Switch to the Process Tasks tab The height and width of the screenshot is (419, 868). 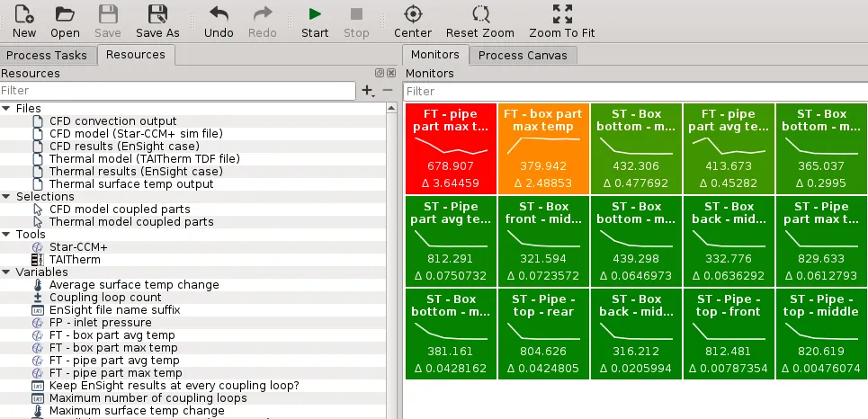coord(47,56)
